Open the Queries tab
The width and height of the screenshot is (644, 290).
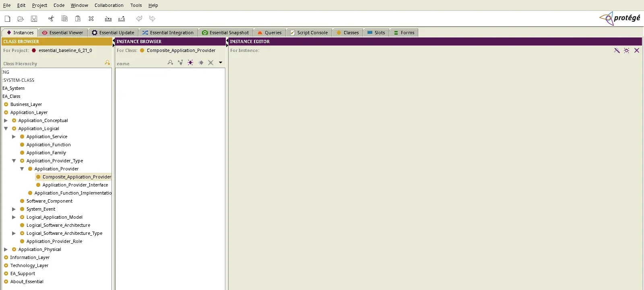tap(270, 33)
